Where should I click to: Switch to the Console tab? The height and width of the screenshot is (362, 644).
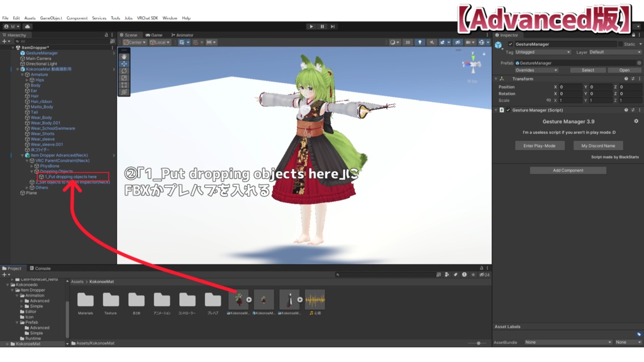click(x=40, y=268)
